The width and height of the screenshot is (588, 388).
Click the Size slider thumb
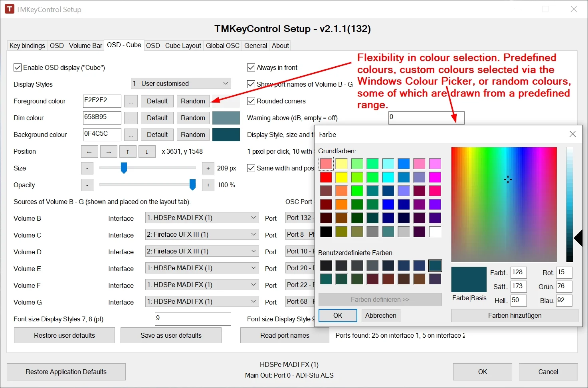pyautogui.click(x=124, y=168)
